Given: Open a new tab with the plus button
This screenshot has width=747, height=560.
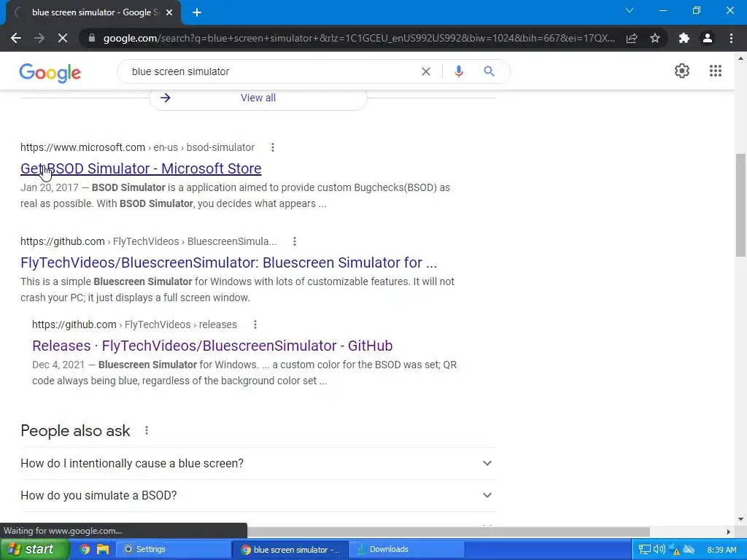Looking at the screenshot, I should pos(197,12).
